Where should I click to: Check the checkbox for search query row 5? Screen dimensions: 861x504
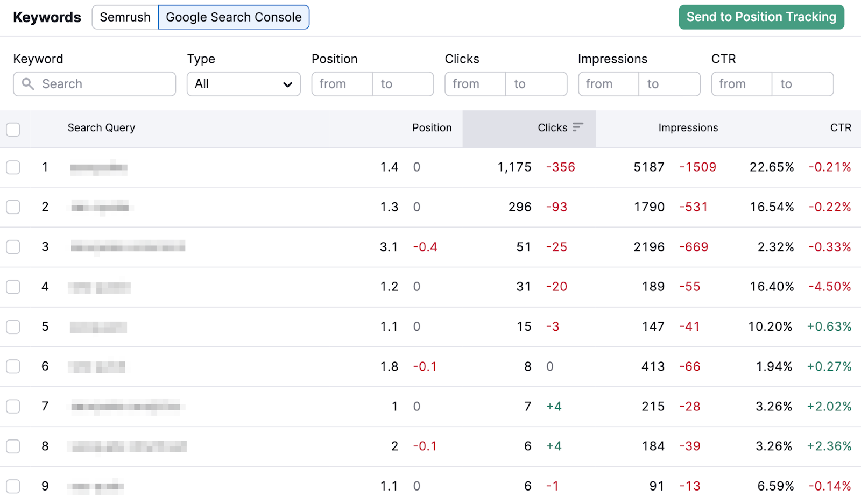click(x=13, y=326)
